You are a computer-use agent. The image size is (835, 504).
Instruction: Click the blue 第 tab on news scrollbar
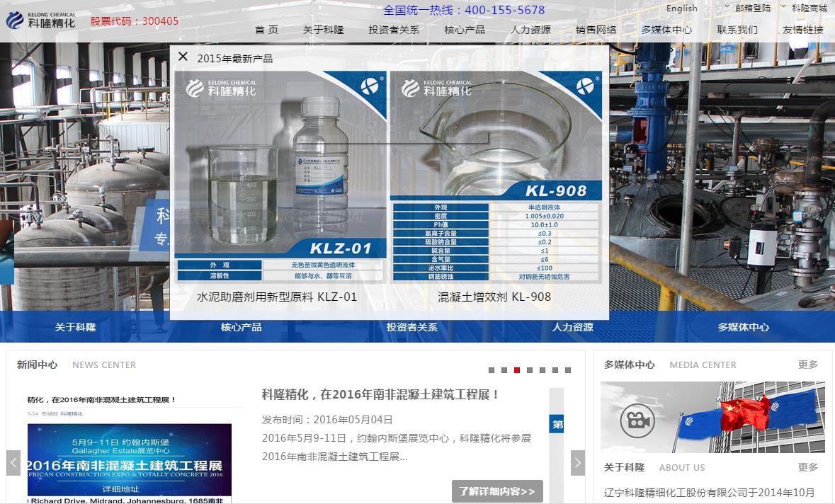pos(557,424)
